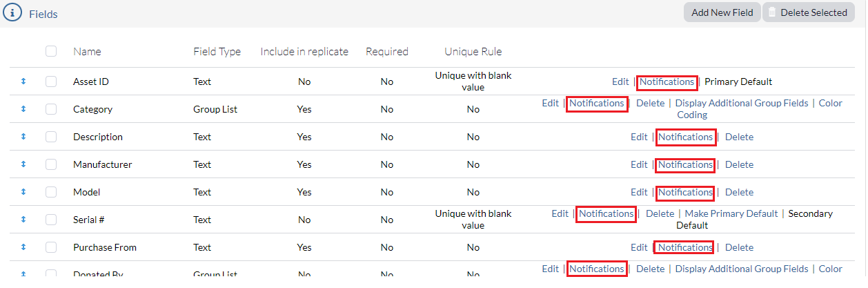The image size is (868, 288).
Task: Click Make Primary Default for Serial #
Action: coord(731,213)
